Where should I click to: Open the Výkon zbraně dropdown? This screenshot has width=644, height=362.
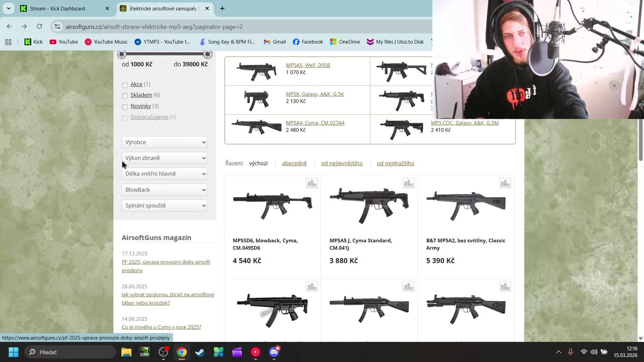click(165, 158)
